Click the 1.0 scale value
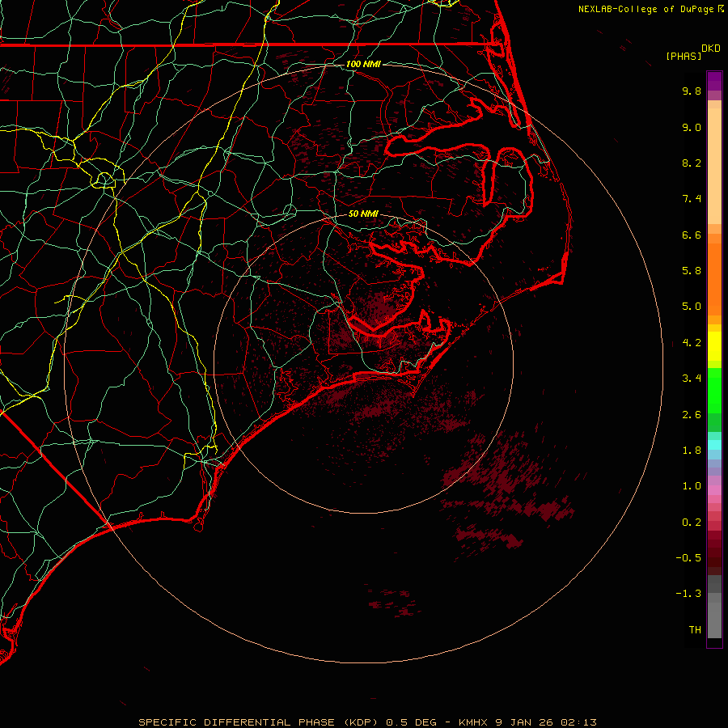The height and width of the screenshot is (728, 728). 692,486
